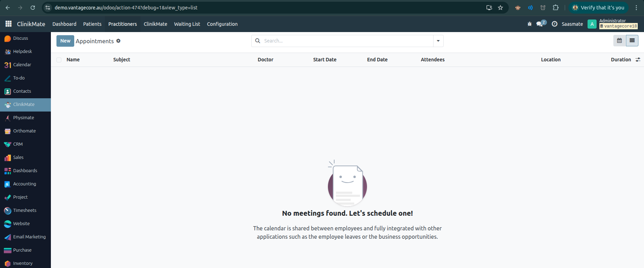Screen dimensions: 644x268
Task: Open the Configuration menu
Action: tap(222, 24)
